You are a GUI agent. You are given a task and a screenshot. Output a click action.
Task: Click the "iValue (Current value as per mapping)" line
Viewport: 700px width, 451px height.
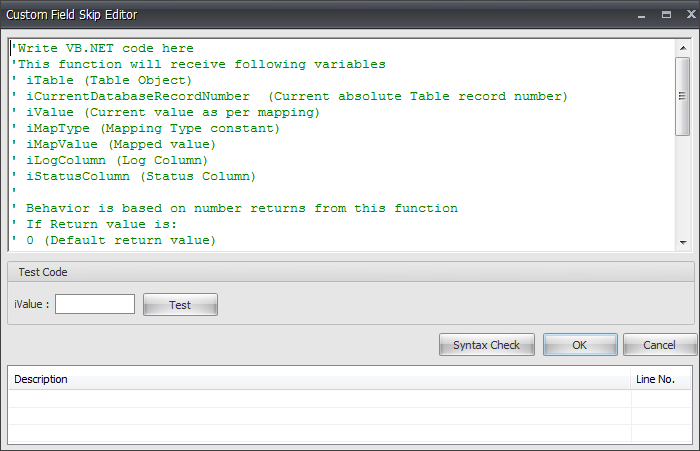coord(166,113)
